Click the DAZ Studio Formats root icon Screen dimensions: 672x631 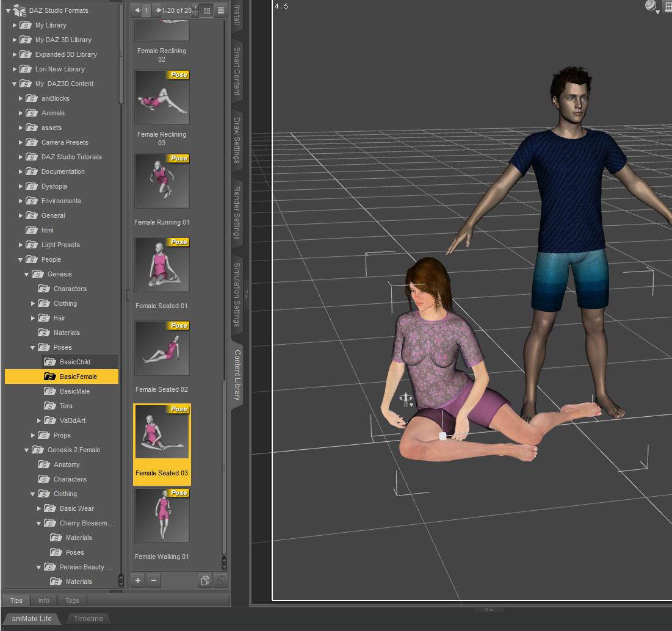point(20,10)
